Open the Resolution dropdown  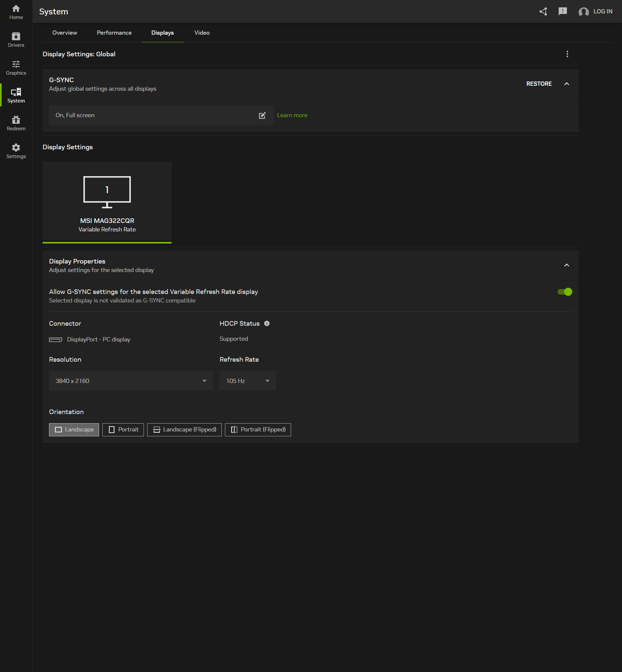click(x=130, y=381)
